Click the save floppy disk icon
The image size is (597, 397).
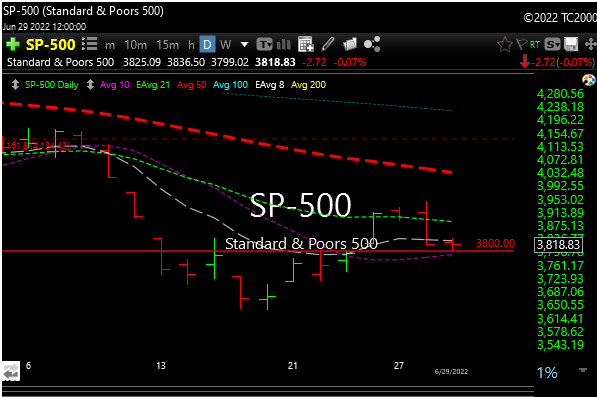pos(571,45)
